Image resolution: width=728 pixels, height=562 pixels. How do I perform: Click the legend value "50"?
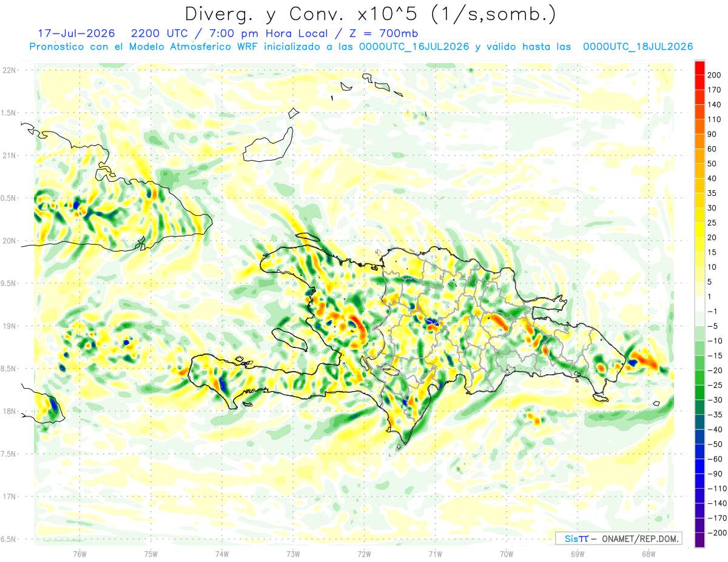tap(713, 164)
